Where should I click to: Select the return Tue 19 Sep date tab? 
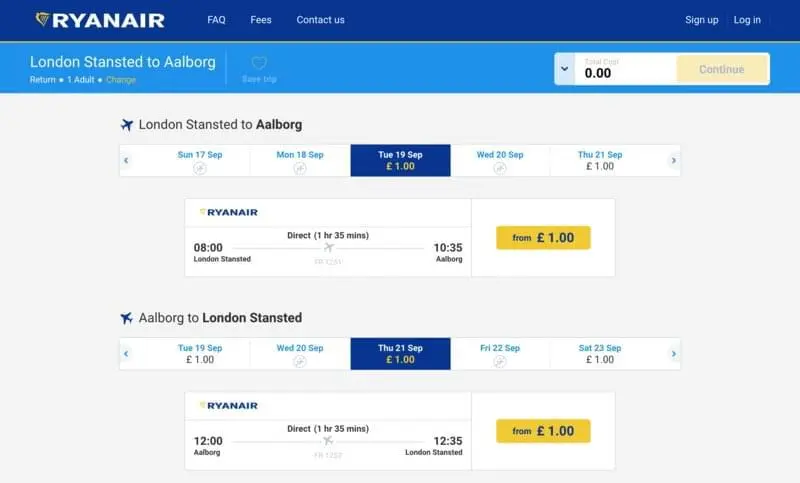(x=199, y=353)
